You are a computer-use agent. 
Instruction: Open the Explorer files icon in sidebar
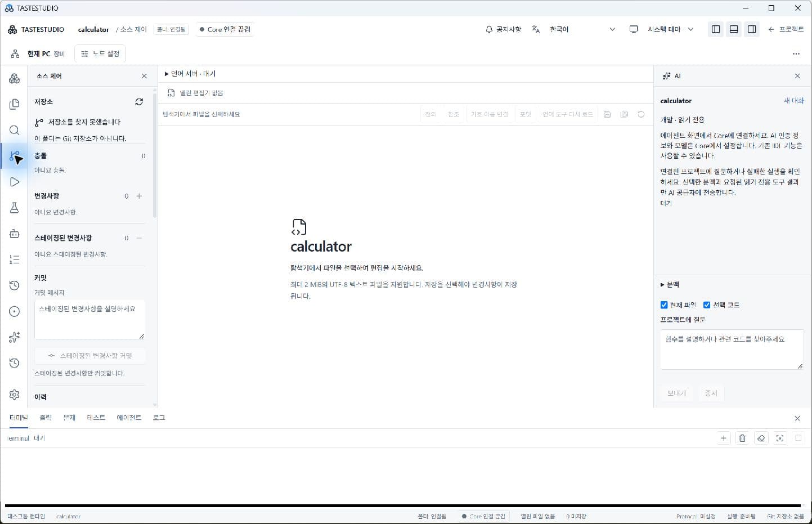pyautogui.click(x=15, y=104)
